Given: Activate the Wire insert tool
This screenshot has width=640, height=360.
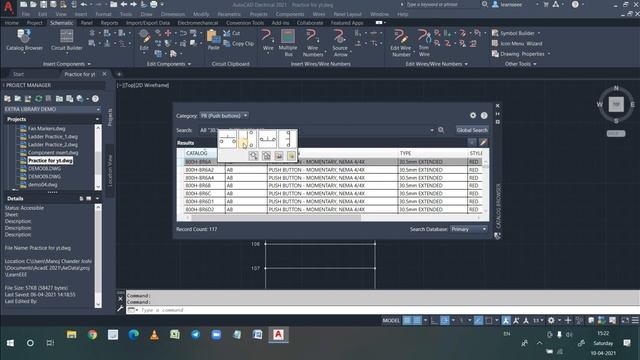Looking at the screenshot, I should [x=268, y=40].
